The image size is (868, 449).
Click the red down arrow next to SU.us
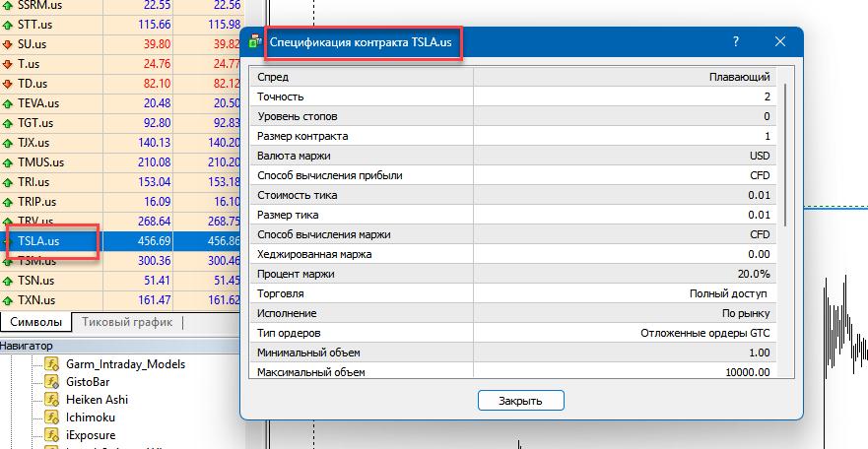9,44
